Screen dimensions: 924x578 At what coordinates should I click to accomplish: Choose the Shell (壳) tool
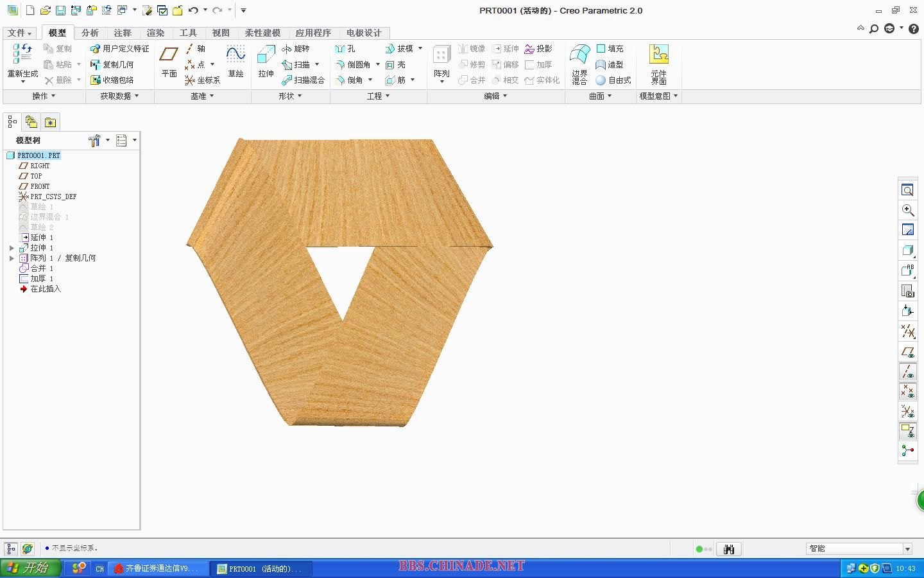click(396, 65)
